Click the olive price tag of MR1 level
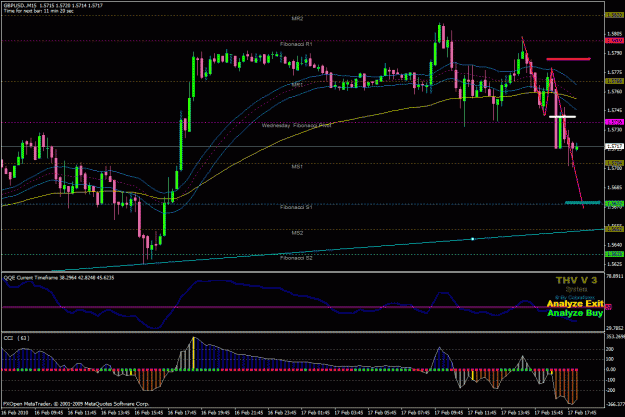 point(614,81)
